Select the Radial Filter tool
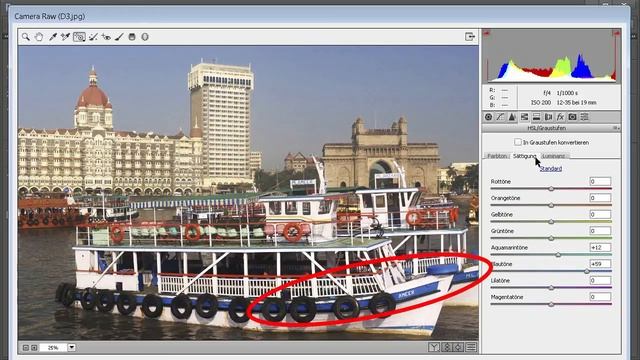The image size is (640, 360). pyautogui.click(x=145, y=37)
